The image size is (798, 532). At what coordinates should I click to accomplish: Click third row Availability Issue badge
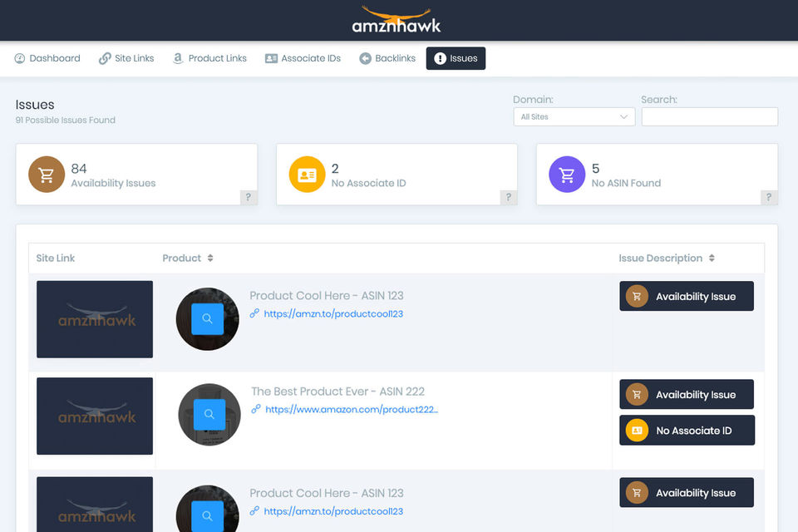tap(687, 493)
